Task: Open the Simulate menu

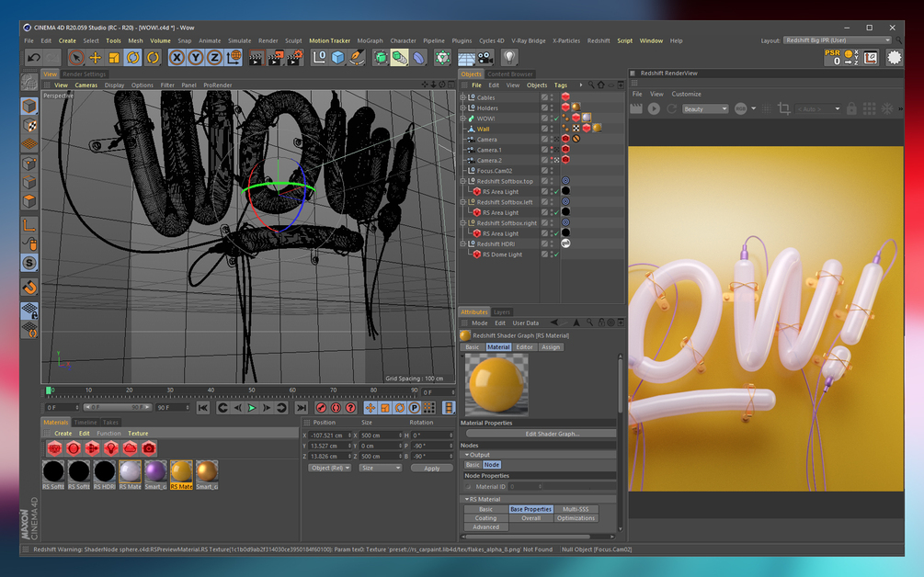Action: (239, 40)
